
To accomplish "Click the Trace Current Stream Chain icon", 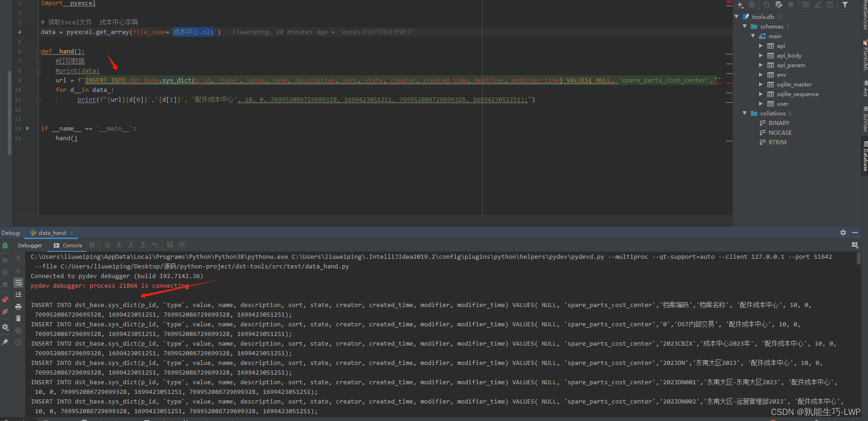I will [182, 245].
